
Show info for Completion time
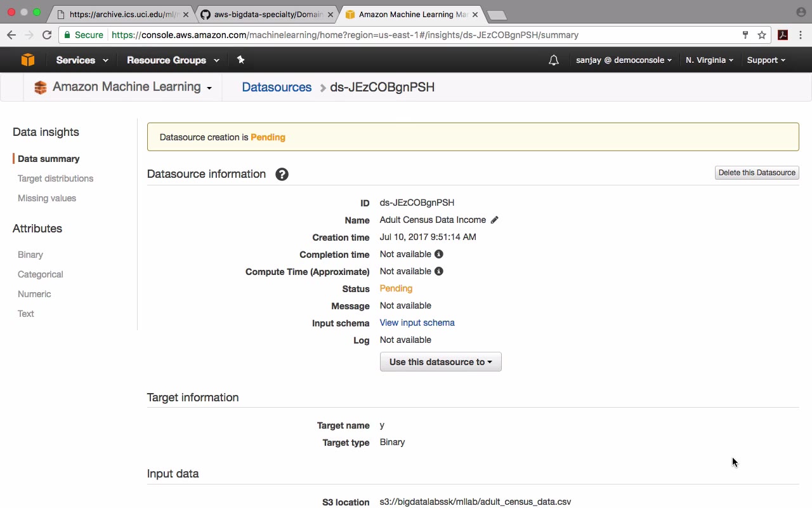tap(438, 254)
